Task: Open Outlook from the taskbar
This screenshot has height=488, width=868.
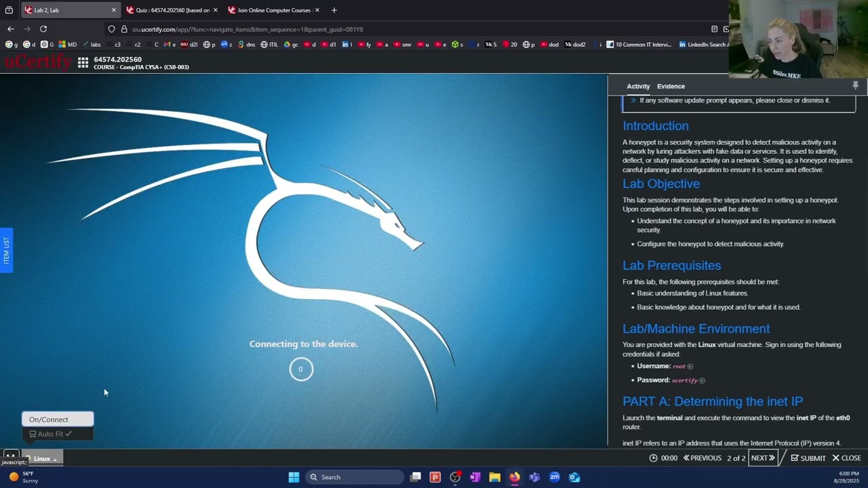Action: (574, 477)
